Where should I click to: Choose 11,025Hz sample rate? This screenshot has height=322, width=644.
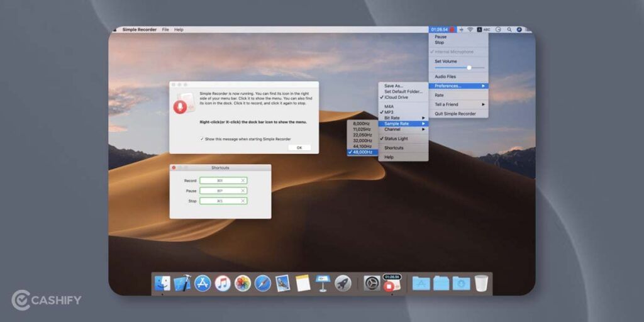[363, 129]
